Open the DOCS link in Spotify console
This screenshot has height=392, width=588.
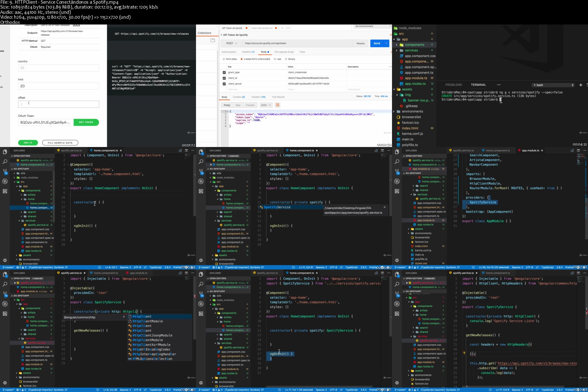[76, 25]
